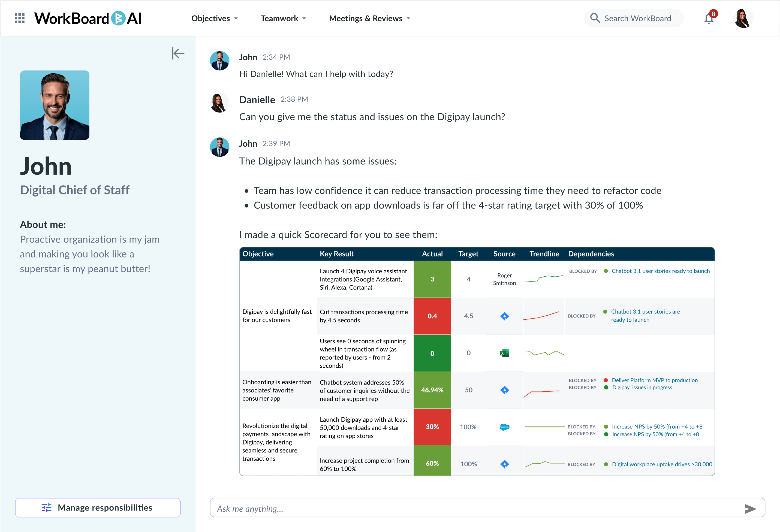Check the notifications bell
780x532 pixels.
pyautogui.click(x=709, y=19)
